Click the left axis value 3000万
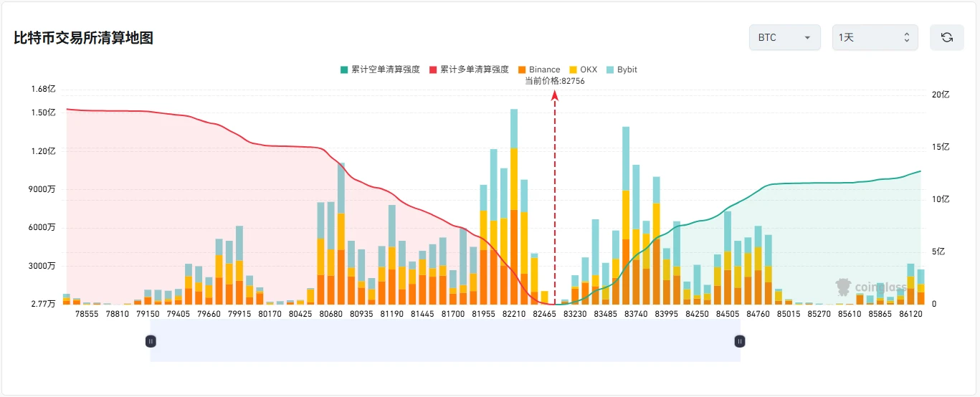 42,266
